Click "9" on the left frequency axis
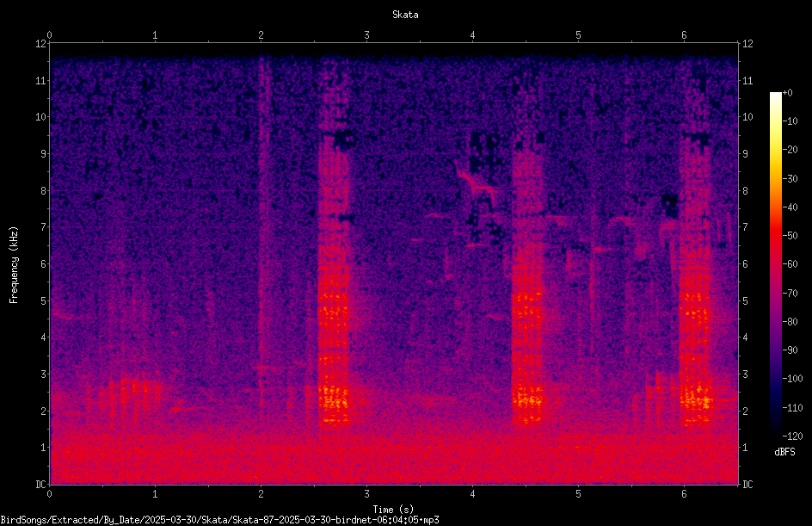This screenshot has height=526, width=812. pos(43,154)
